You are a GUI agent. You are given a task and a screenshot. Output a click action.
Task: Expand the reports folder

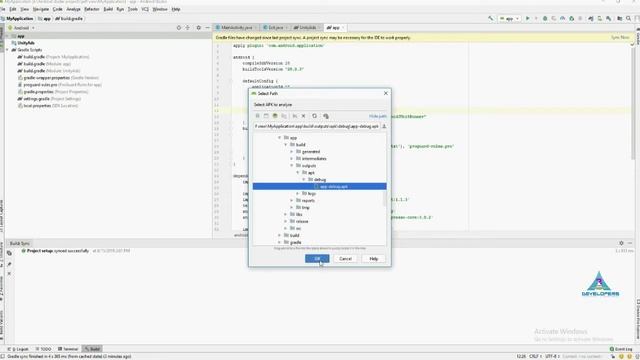point(292,200)
